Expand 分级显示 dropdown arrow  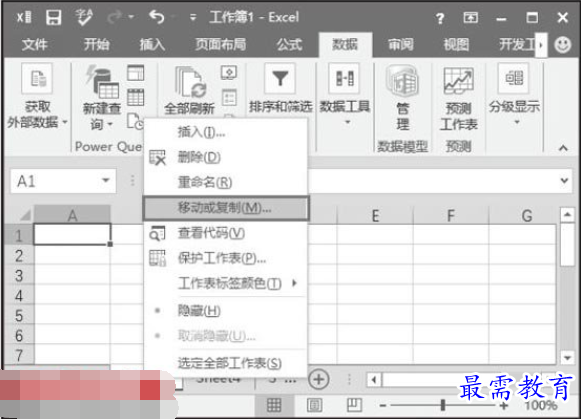pyautogui.click(x=517, y=122)
